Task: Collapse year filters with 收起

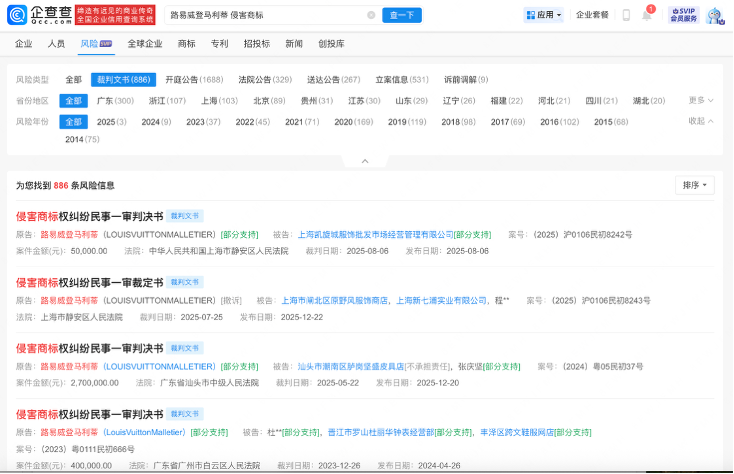Action: pyautogui.click(x=701, y=121)
